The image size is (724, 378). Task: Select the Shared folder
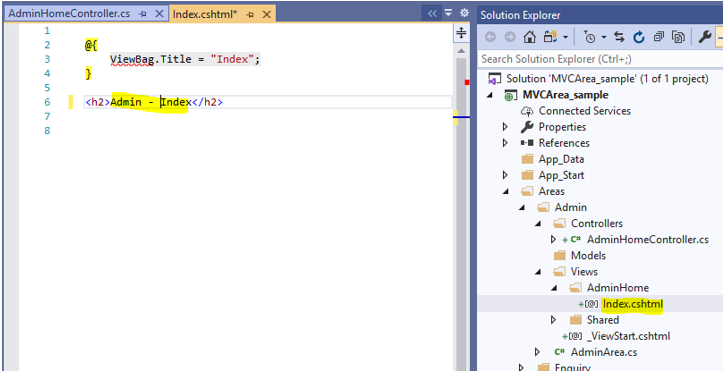(x=603, y=320)
